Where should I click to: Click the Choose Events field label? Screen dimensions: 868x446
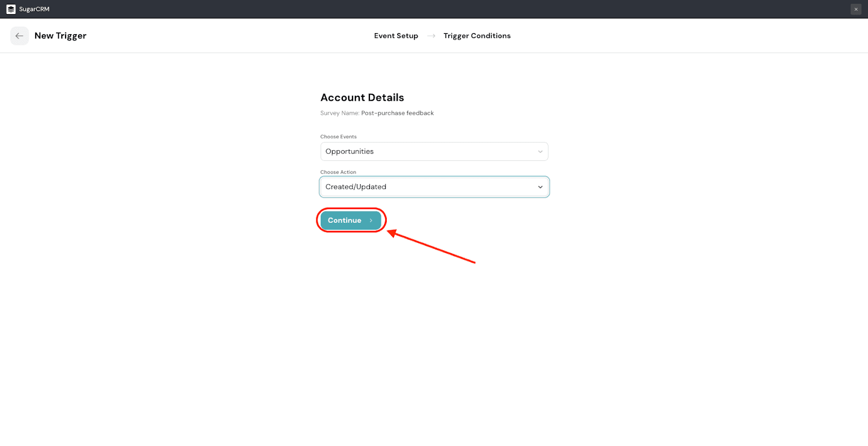point(339,137)
